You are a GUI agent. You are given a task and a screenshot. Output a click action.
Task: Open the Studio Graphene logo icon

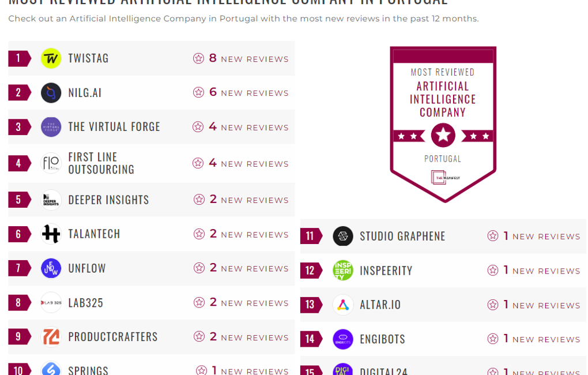(342, 236)
